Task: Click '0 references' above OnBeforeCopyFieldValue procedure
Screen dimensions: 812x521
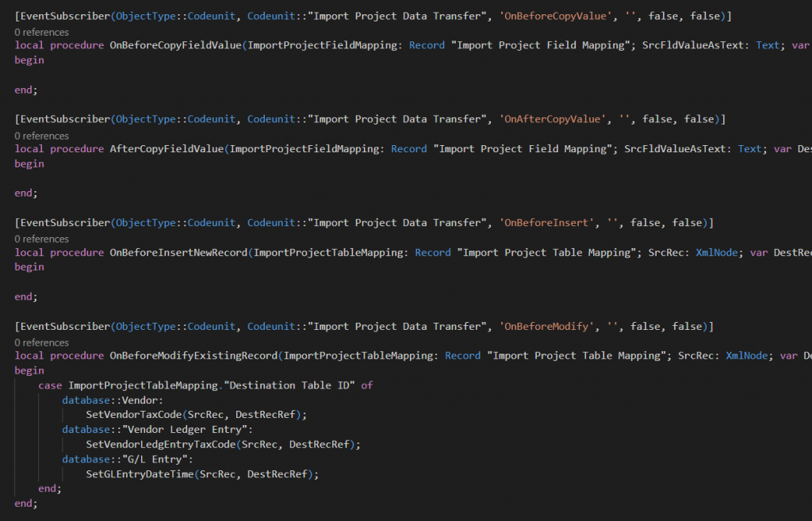Action: 41,33
